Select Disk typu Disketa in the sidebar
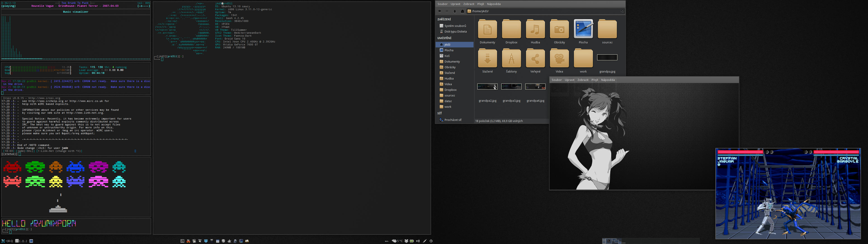The height and width of the screenshot is (244, 868). (455, 31)
